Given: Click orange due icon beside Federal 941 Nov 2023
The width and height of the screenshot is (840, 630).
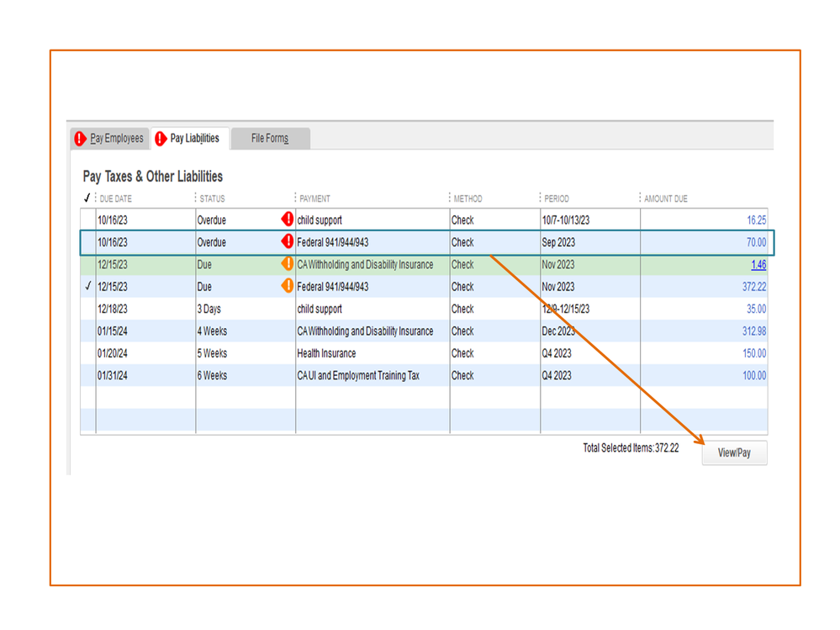Looking at the screenshot, I should tap(287, 286).
